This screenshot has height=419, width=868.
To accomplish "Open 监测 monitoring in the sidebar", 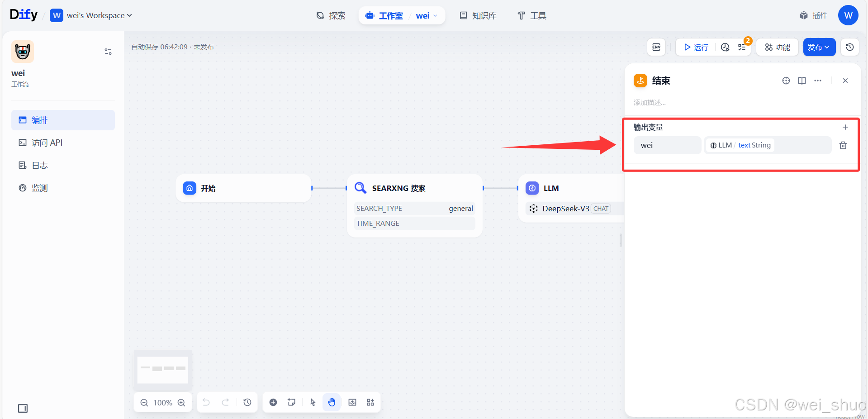I will [63, 188].
